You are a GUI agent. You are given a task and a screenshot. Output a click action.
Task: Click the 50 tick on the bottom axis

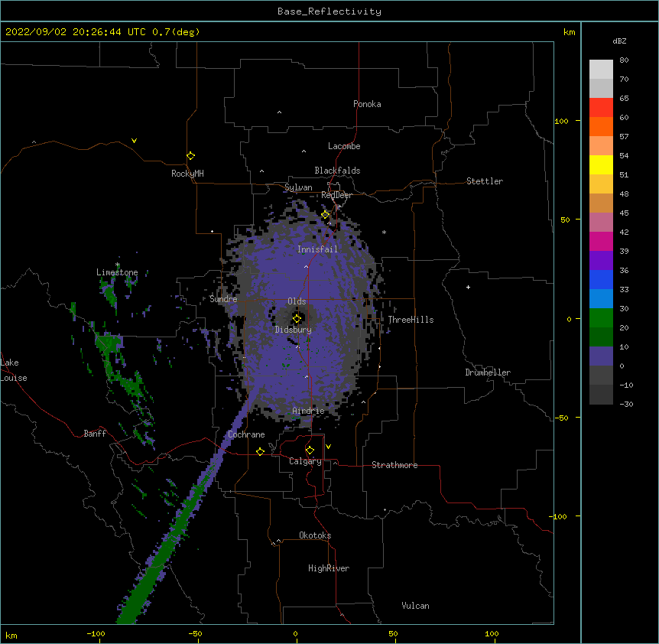pos(393,633)
